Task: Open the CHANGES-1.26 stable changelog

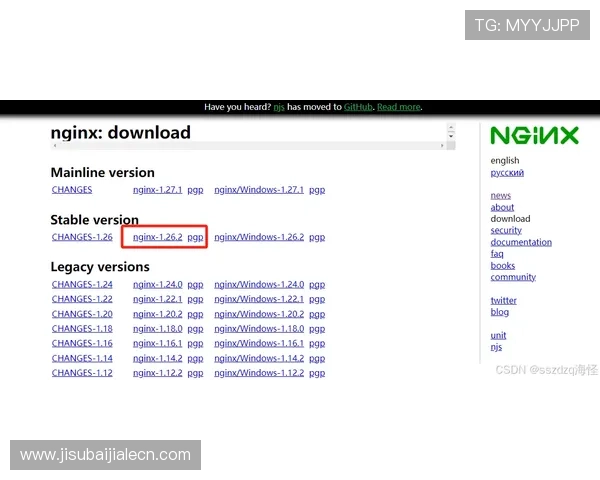Action: (82, 237)
